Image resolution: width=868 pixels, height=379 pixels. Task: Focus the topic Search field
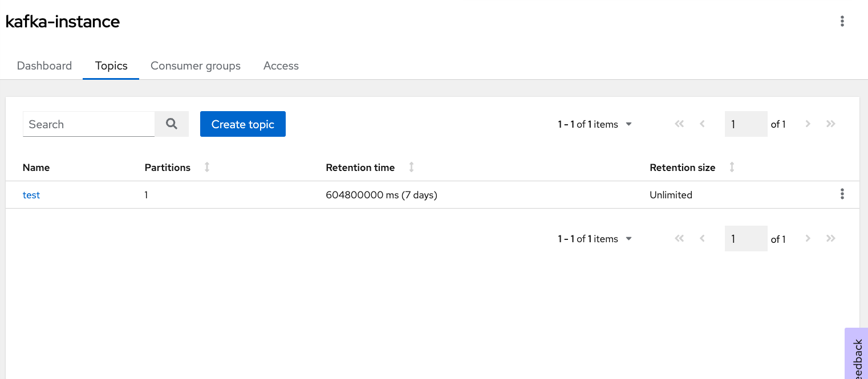[x=88, y=124]
